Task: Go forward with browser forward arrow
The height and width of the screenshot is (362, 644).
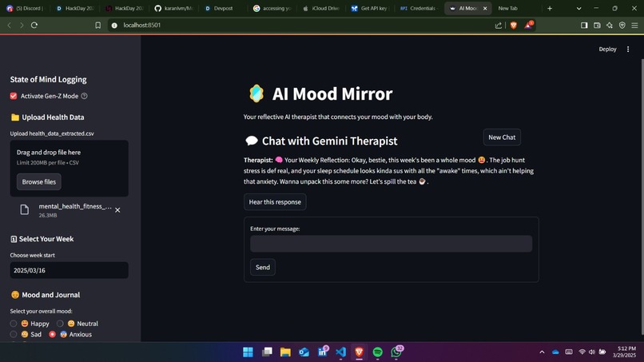Action: click(x=22, y=25)
